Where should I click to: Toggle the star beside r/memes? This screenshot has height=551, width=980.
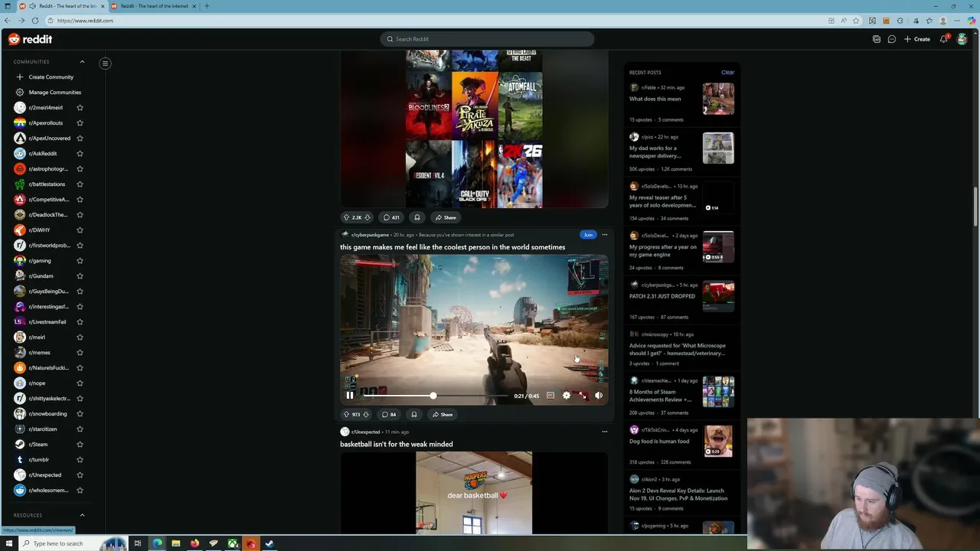[x=80, y=353]
